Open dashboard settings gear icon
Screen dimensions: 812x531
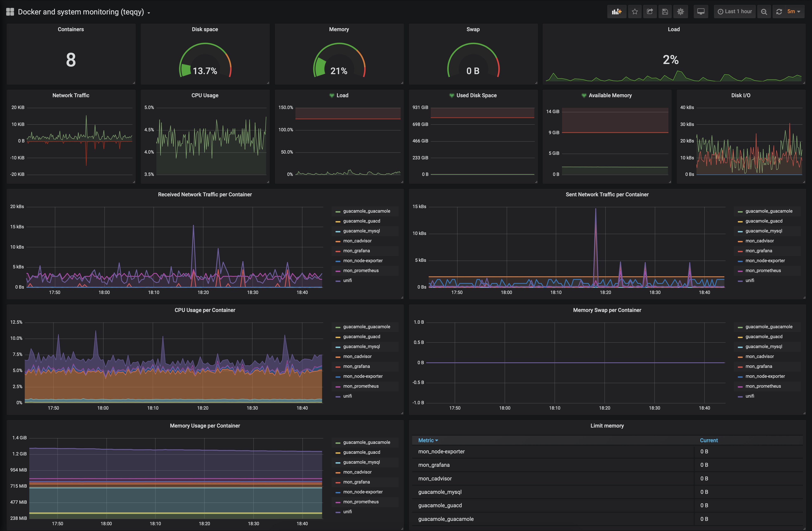pos(680,12)
